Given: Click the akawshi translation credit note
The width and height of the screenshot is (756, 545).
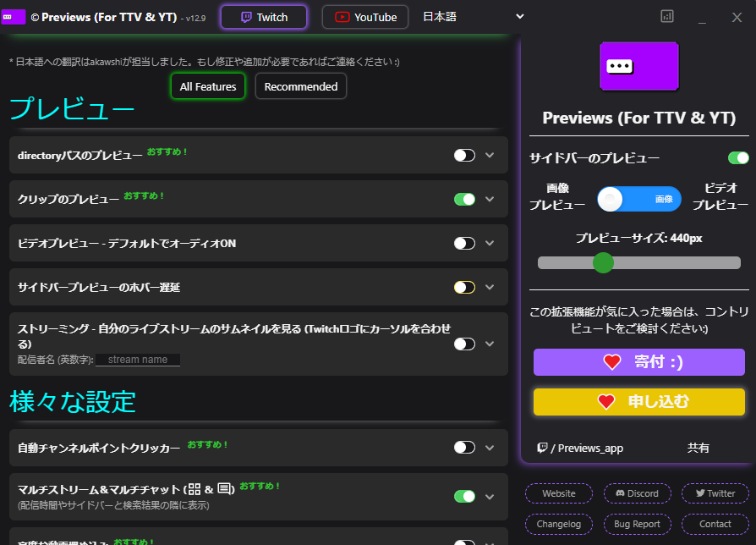Looking at the screenshot, I should [x=205, y=62].
